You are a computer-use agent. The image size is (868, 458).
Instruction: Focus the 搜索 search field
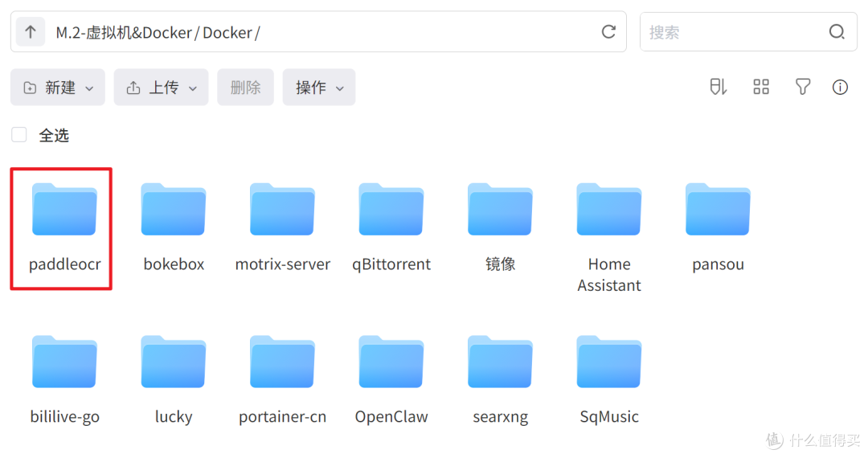tap(748, 32)
